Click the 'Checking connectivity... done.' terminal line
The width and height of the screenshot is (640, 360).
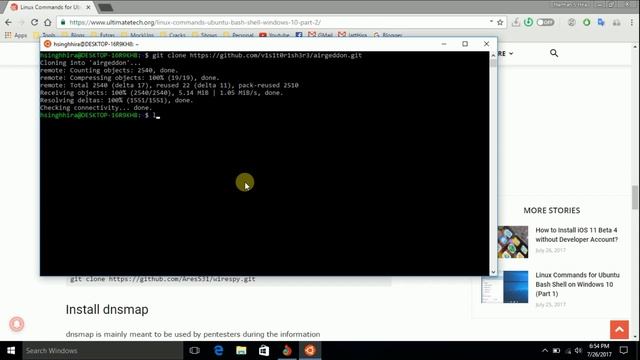(96, 108)
